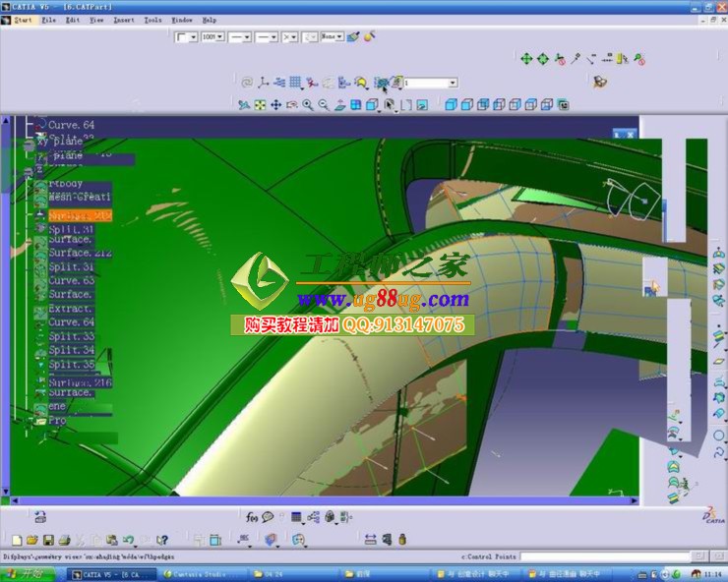Screen dimensions: 728x582
Task: Click the yellow sphere graphic properties icon
Action: 370,36
